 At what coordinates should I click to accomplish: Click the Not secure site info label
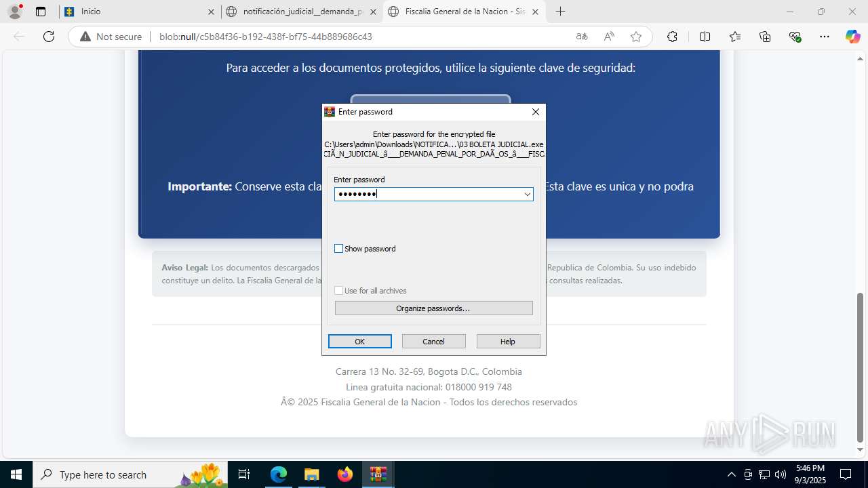(111, 37)
